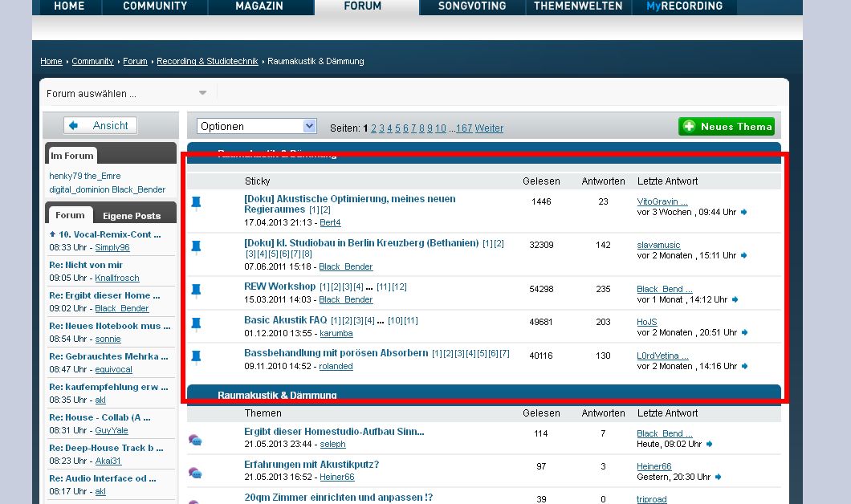Screen dimensions: 851x504
Task: Open the MAGAZIN navigation tab
Action: [259, 6]
